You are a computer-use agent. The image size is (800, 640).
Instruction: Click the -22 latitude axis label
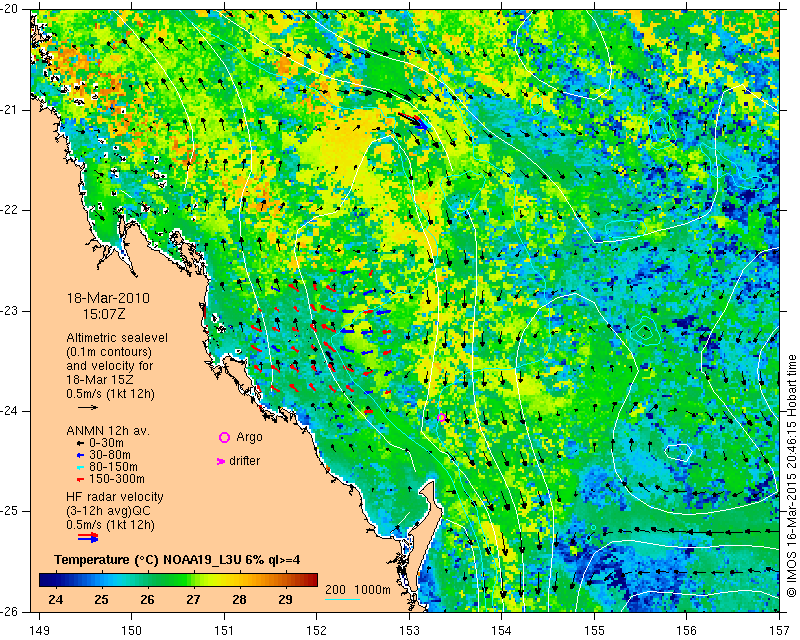point(15,210)
